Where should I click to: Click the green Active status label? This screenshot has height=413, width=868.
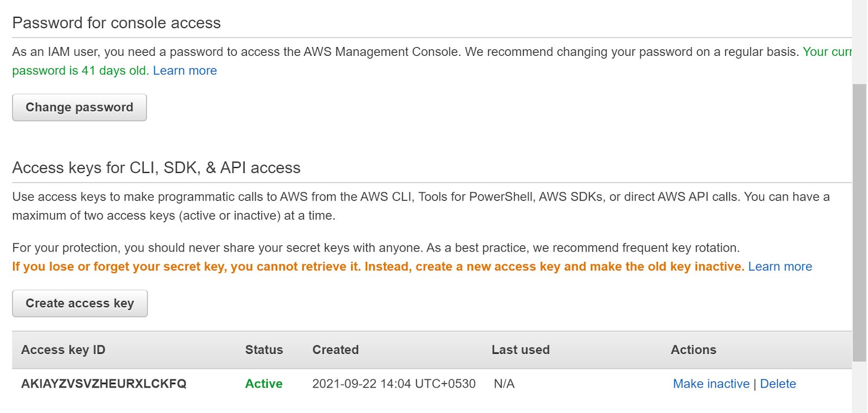(x=264, y=384)
